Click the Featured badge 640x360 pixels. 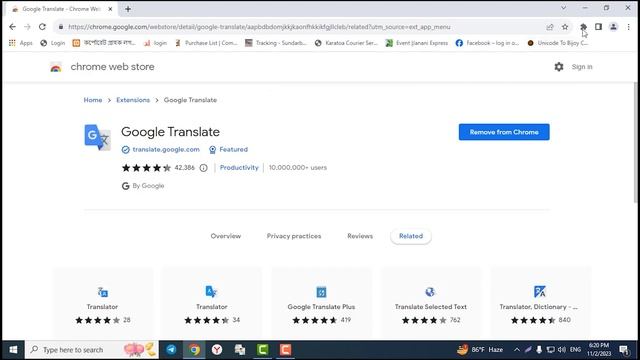click(x=229, y=149)
